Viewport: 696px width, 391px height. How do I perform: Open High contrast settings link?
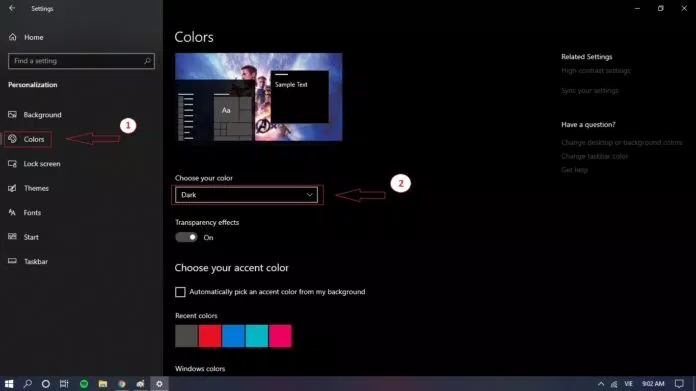[596, 71]
